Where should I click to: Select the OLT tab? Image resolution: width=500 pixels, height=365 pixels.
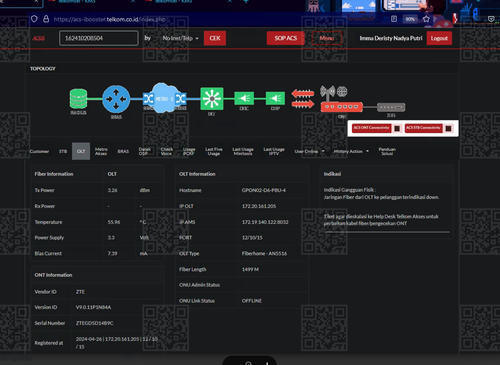[81, 151]
